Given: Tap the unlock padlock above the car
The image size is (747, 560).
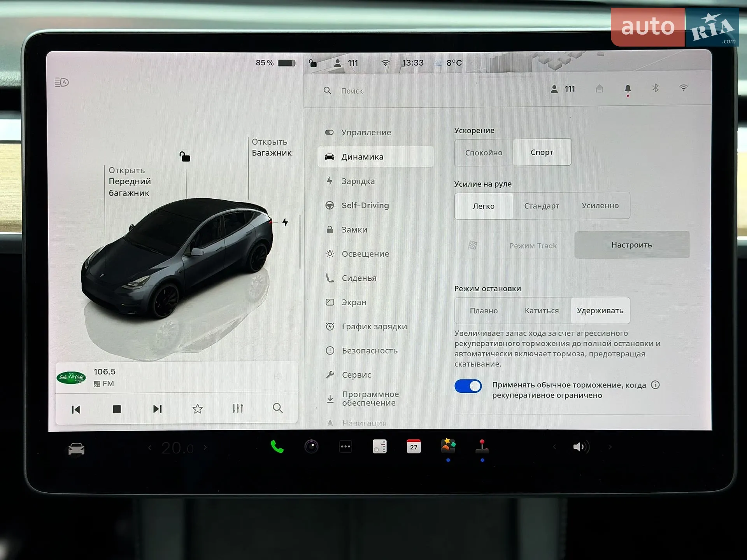Looking at the screenshot, I should (185, 156).
